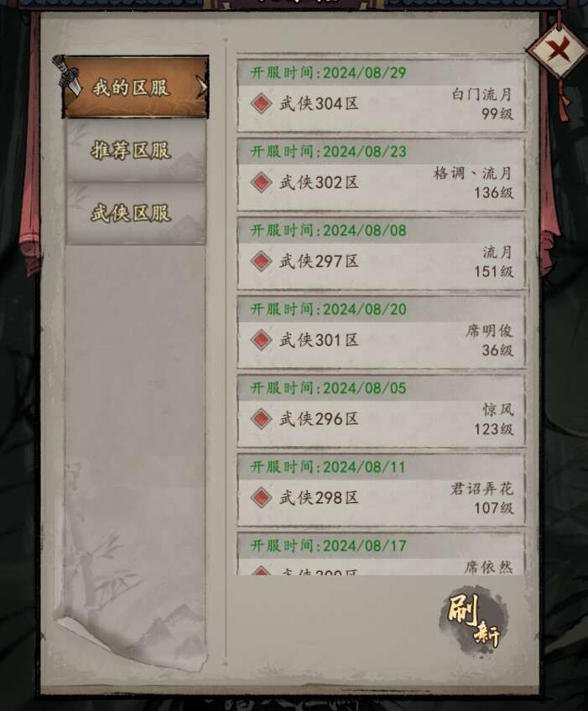Image resolution: width=588 pixels, height=711 pixels.
Task: Click the arrow on the 我的区服 tab
Action: [x=201, y=87]
